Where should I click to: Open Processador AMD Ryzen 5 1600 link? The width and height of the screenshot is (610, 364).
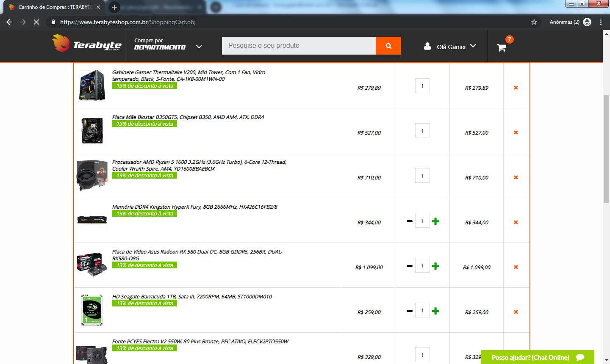tap(199, 165)
